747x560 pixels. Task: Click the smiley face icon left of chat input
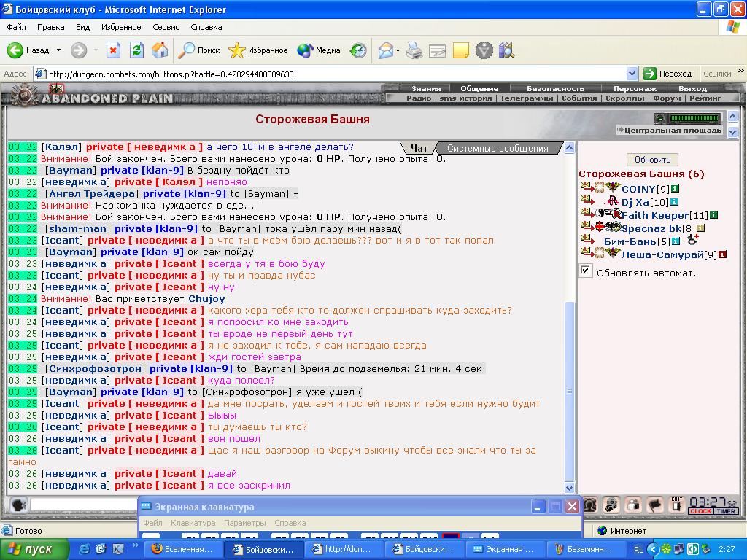[18, 505]
